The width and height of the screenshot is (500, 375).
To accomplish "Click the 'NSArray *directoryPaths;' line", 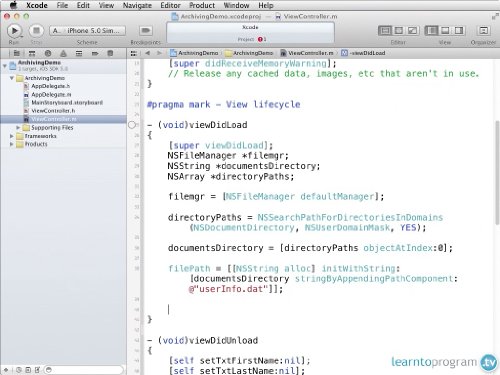I will tap(231, 176).
